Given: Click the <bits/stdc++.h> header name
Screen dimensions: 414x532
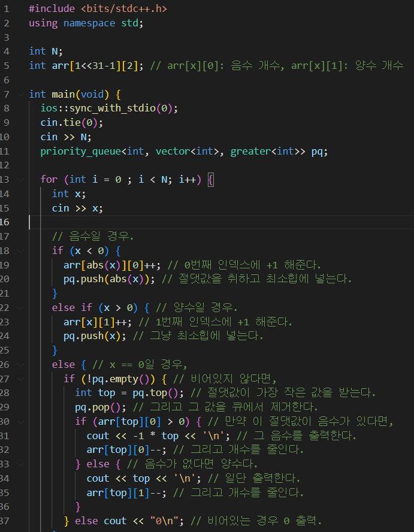Looking at the screenshot, I should coord(124,9).
